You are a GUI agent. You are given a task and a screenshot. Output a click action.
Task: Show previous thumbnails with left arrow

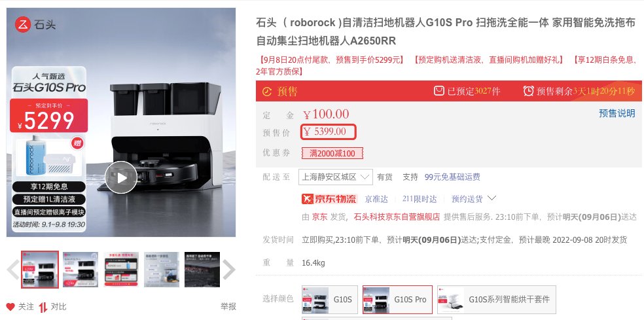tap(12, 270)
